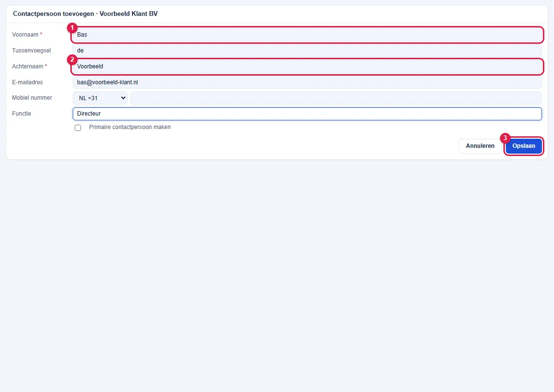Click the 'Voornaam *' label text
554x392 pixels.
(x=27, y=35)
